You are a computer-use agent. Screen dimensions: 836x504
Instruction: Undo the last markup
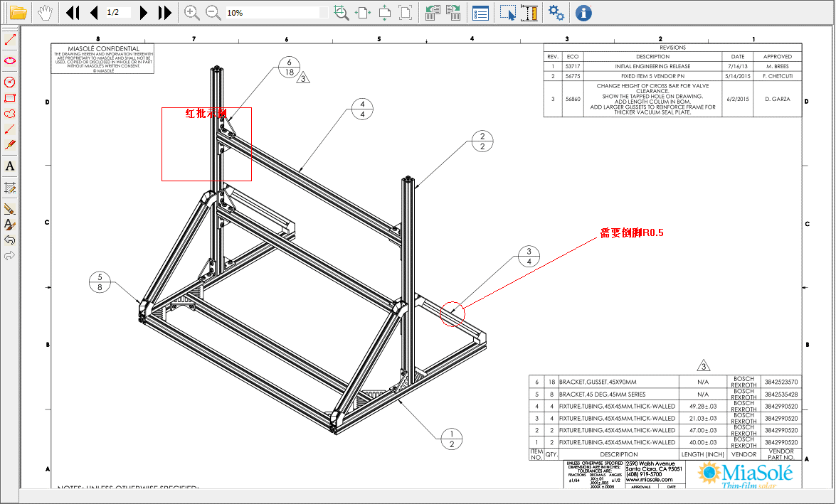tap(9, 240)
